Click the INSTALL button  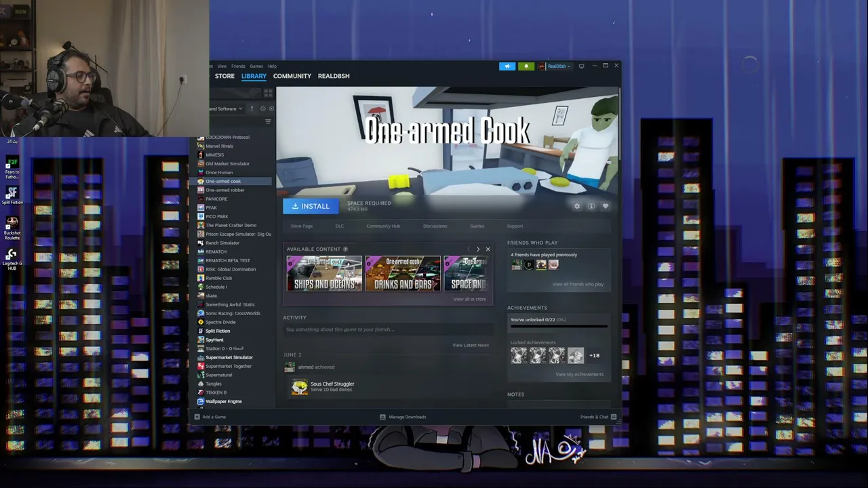(311, 206)
